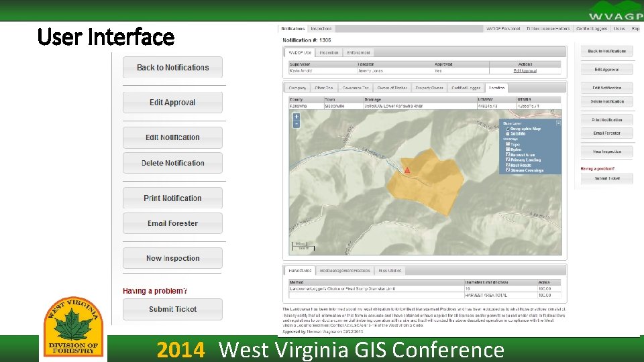Open the Certified Loggers top tab
This screenshot has height=362, width=644.
592,29
